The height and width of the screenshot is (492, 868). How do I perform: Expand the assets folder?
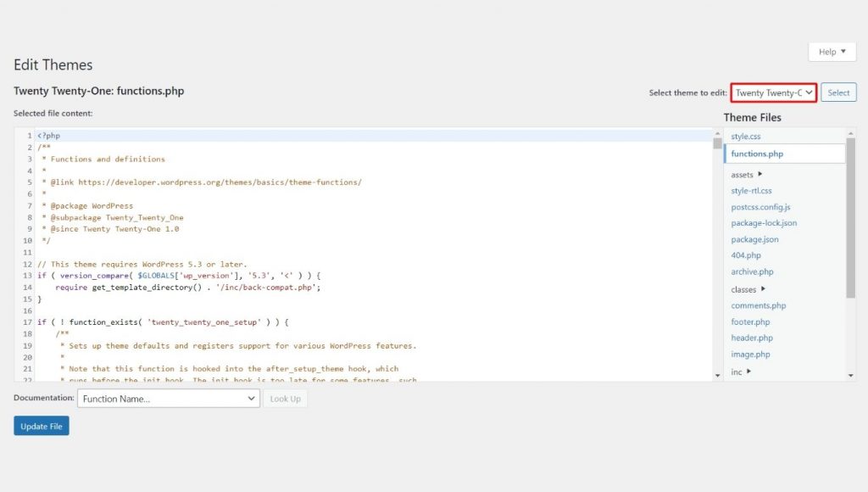[742, 174]
